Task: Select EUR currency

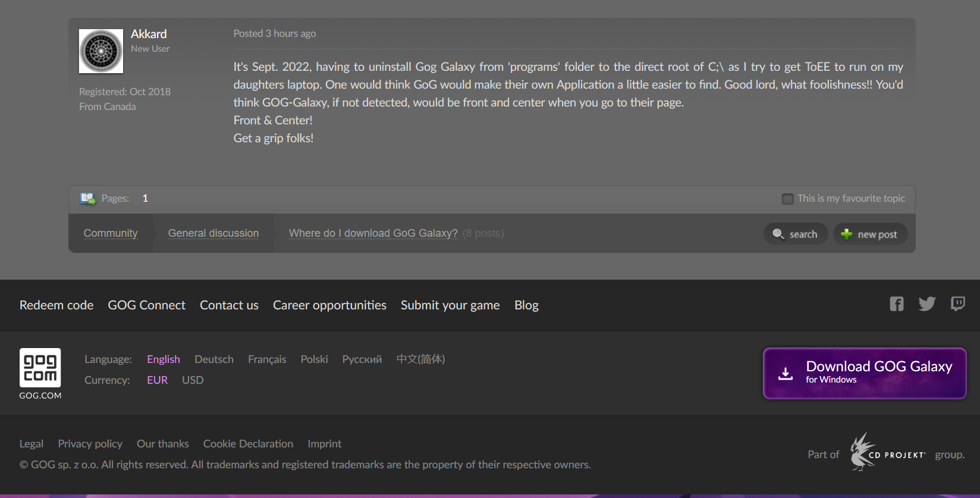Action: (x=158, y=380)
